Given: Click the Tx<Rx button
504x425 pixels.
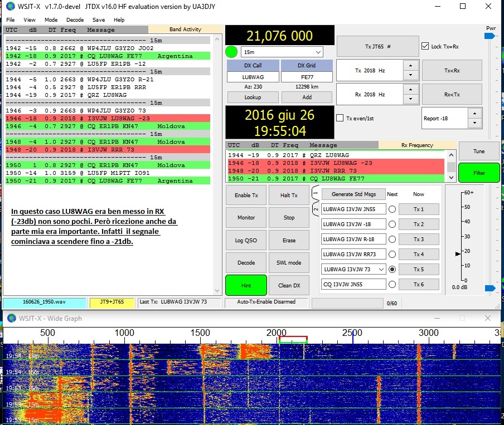Looking at the screenshot, I should tap(452, 70).
